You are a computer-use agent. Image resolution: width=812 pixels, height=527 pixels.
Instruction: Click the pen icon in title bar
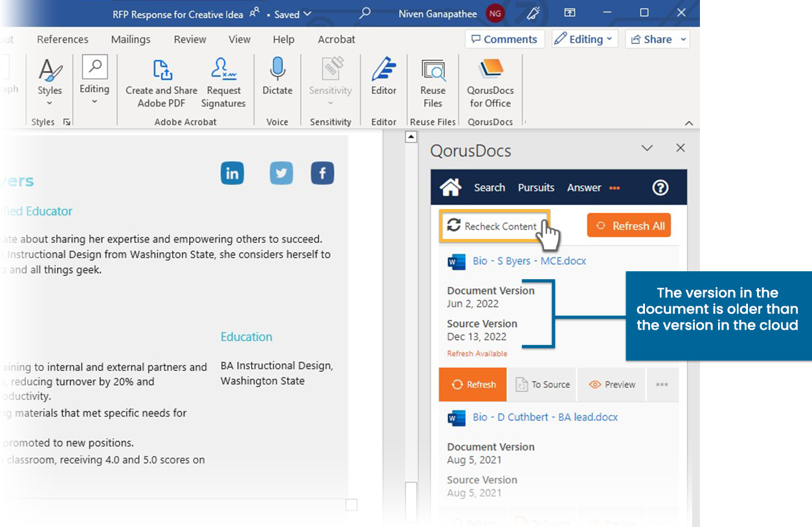point(534,13)
